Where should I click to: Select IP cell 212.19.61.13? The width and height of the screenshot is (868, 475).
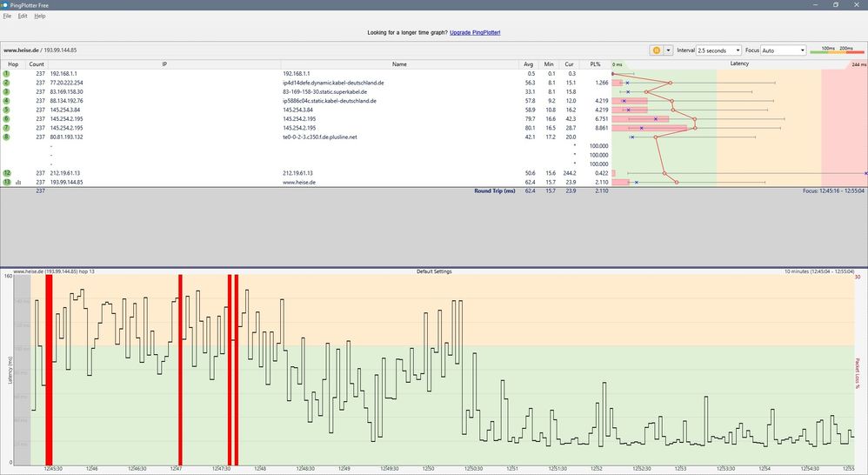[x=64, y=173]
